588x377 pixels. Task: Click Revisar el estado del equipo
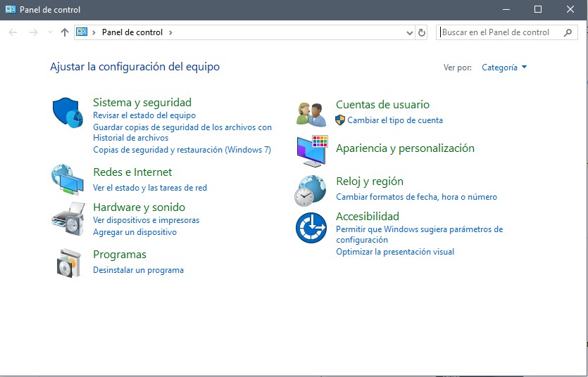click(144, 115)
